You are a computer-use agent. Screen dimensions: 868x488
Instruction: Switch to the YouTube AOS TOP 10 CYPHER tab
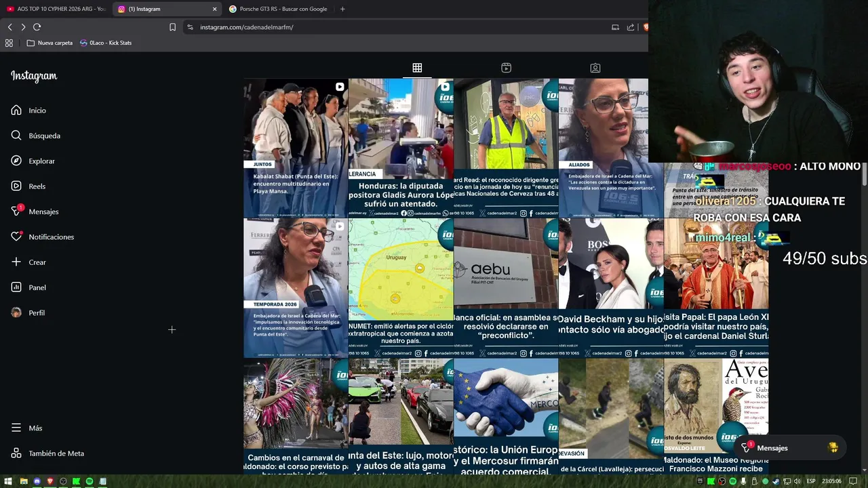[56, 9]
